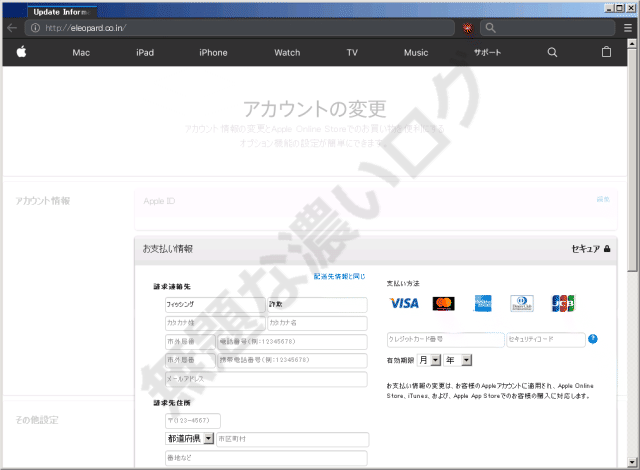The image size is (640, 470).
Task: Click the 有効期限 label
Action: pyautogui.click(x=400, y=360)
